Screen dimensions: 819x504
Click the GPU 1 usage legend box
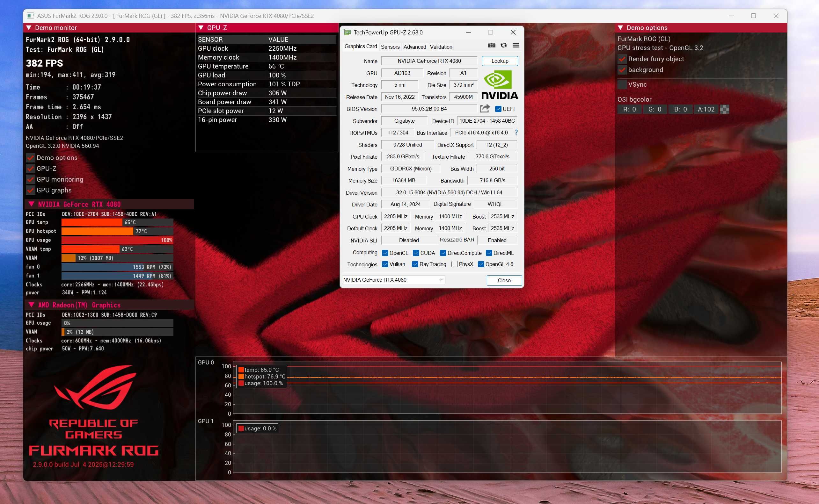click(x=258, y=428)
